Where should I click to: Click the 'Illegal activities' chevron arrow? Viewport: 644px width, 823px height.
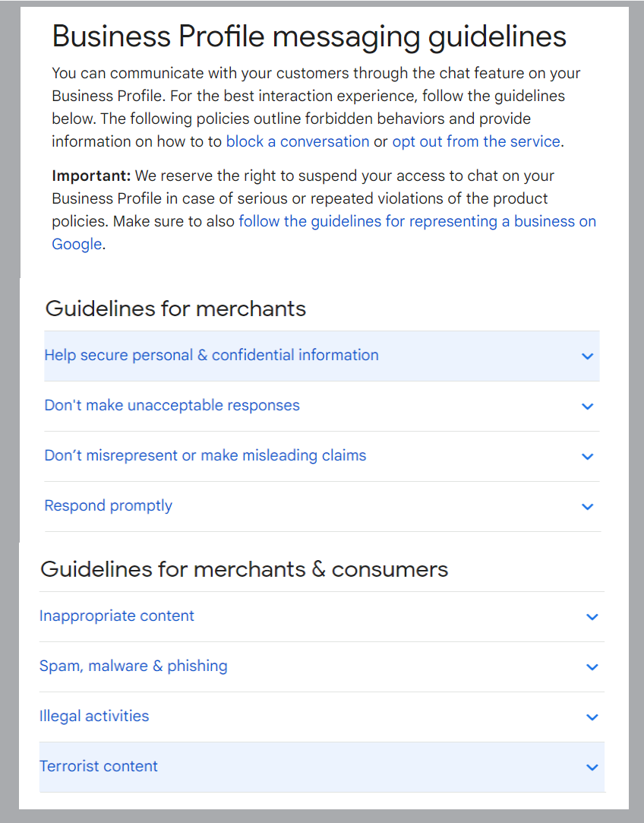[592, 717]
